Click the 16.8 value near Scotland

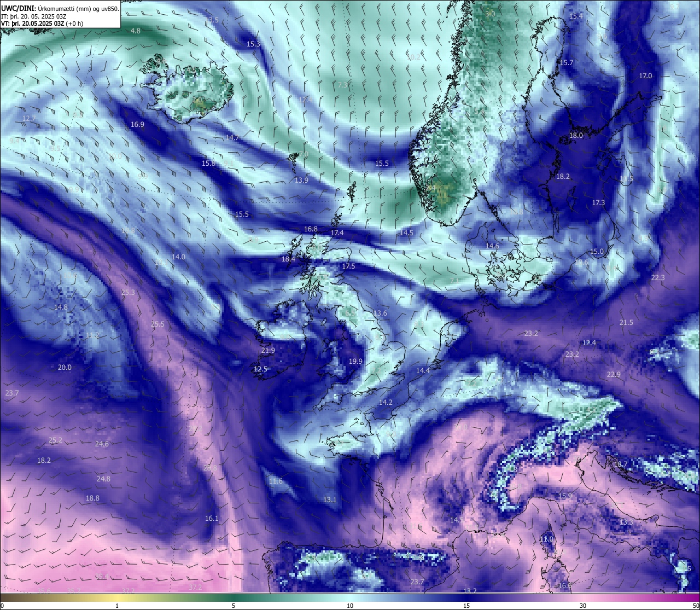311,229
